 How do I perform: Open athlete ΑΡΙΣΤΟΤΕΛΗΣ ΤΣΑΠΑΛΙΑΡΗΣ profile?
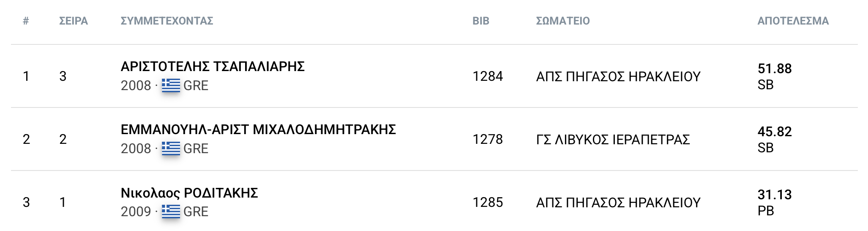click(213, 66)
